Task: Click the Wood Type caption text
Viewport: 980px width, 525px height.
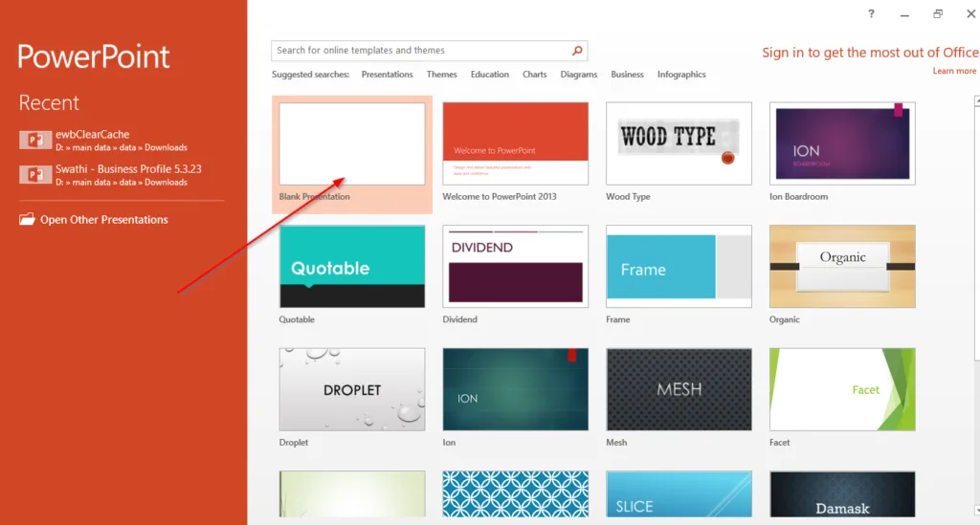Action: click(628, 197)
